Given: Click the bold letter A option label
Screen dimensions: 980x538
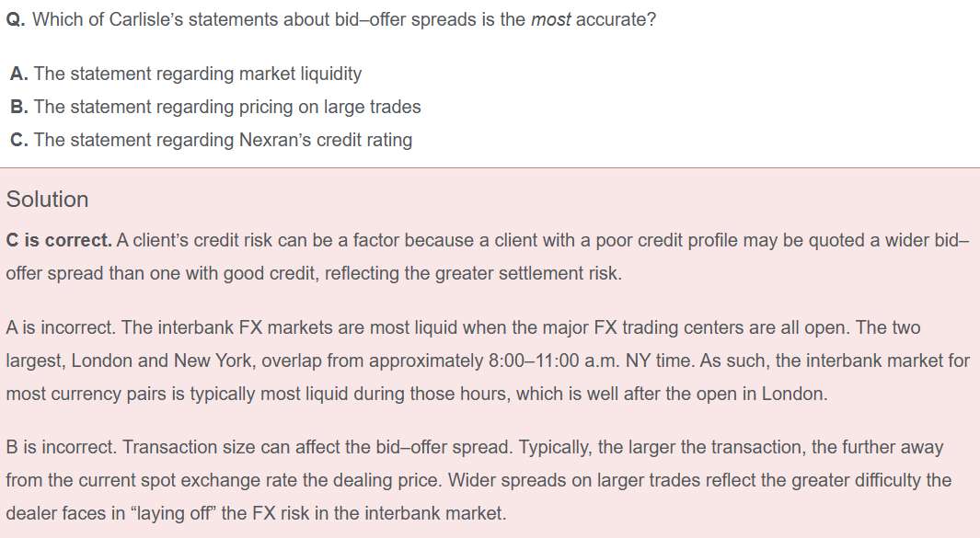Looking at the screenshot, I should (x=18, y=74).
